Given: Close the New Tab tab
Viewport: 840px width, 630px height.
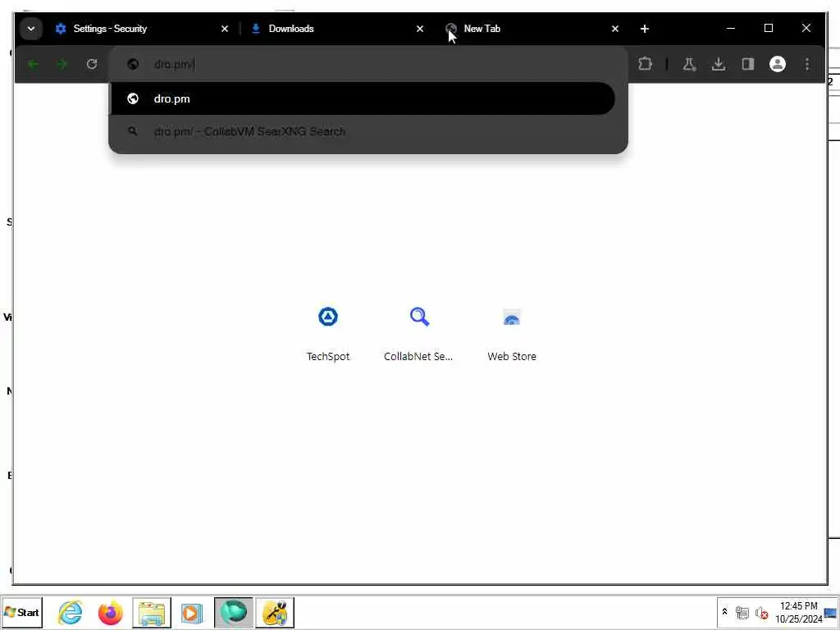Looking at the screenshot, I should pyautogui.click(x=615, y=29).
